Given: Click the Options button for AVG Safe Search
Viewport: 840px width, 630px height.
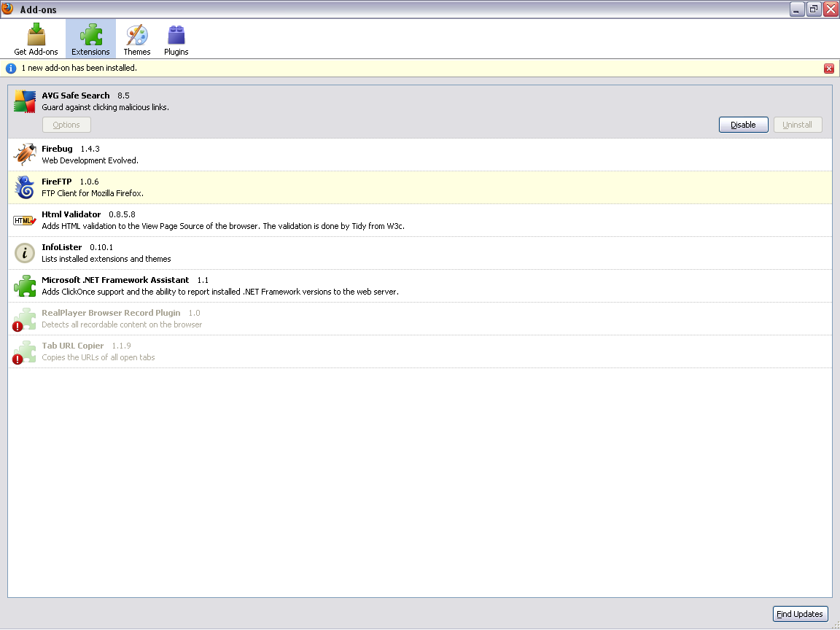Looking at the screenshot, I should [66, 125].
